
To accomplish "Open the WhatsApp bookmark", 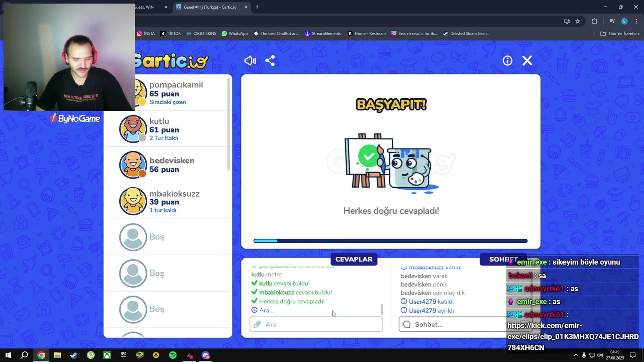I will coord(235,34).
